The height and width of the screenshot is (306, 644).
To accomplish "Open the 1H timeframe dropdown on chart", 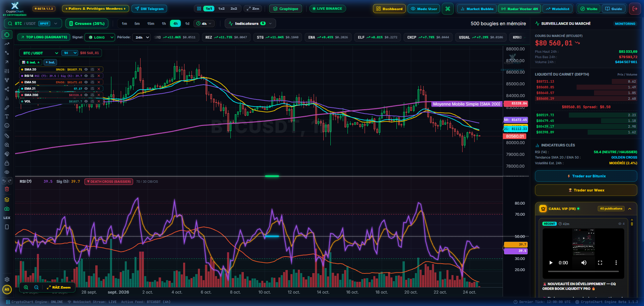I will coord(70,53).
